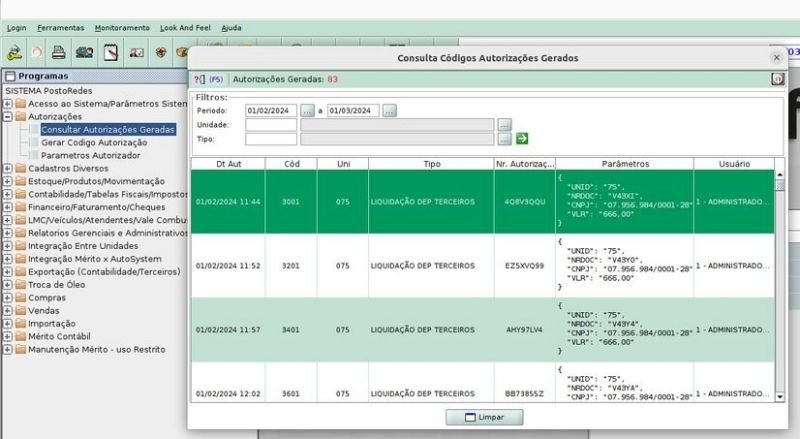Collapse the Autorizações folder
Screen dimensions: 800x439
coord(8,116)
